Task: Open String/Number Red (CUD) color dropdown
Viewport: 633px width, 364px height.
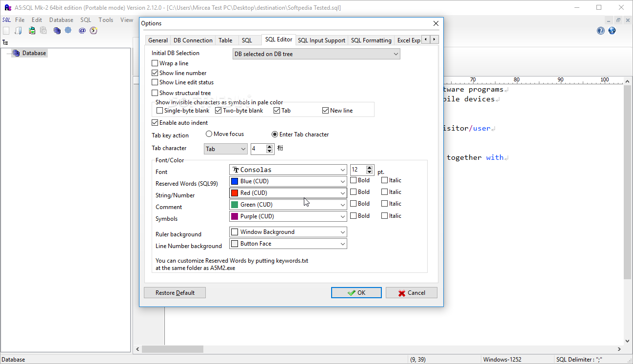Action: [x=288, y=193]
